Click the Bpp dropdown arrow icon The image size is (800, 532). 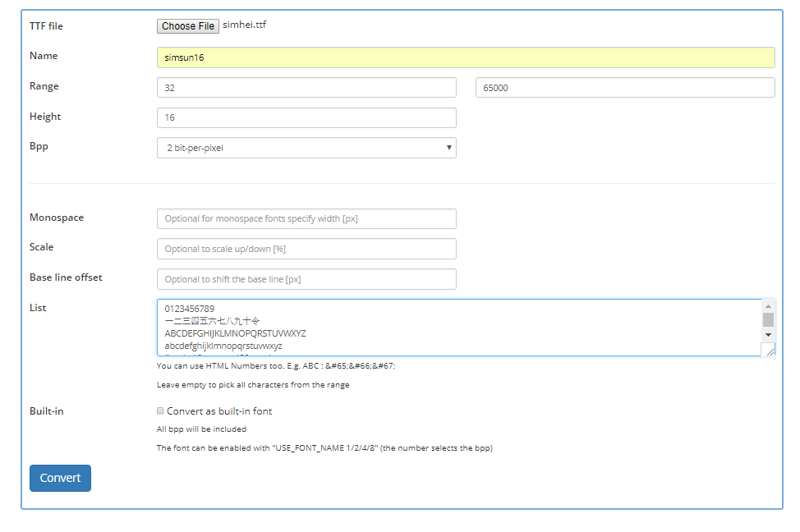click(448, 147)
